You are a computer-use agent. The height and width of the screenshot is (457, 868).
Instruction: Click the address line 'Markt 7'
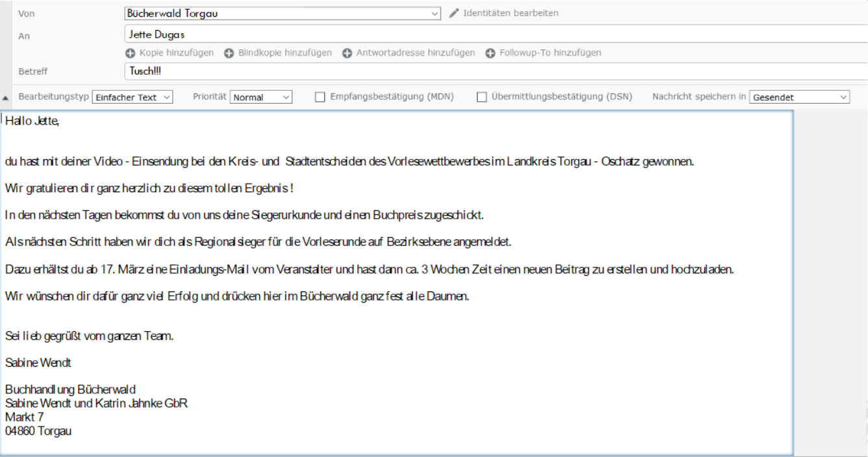coord(24,417)
